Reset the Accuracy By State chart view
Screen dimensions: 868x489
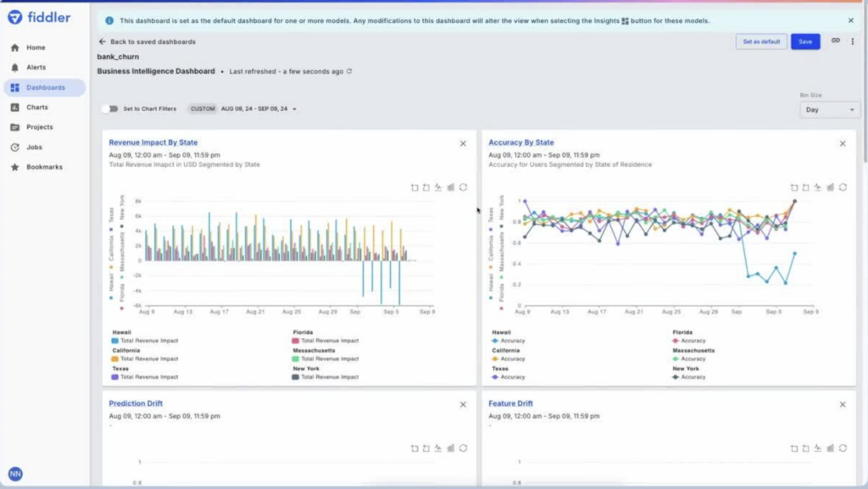(843, 187)
